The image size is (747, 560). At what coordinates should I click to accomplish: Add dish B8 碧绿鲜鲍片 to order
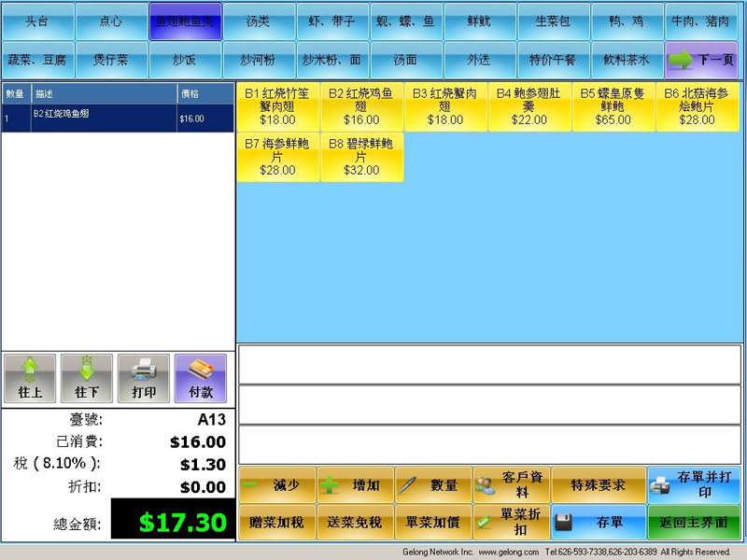(361, 157)
